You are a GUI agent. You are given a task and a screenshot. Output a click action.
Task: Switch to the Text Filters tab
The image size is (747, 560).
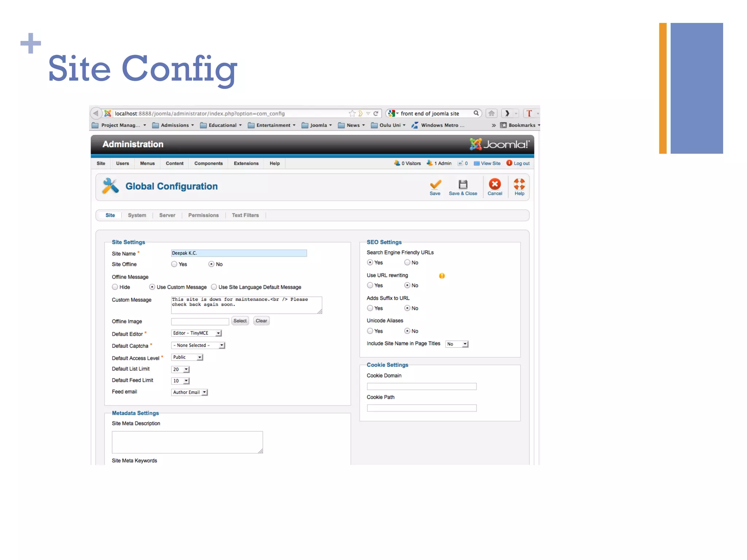(245, 215)
